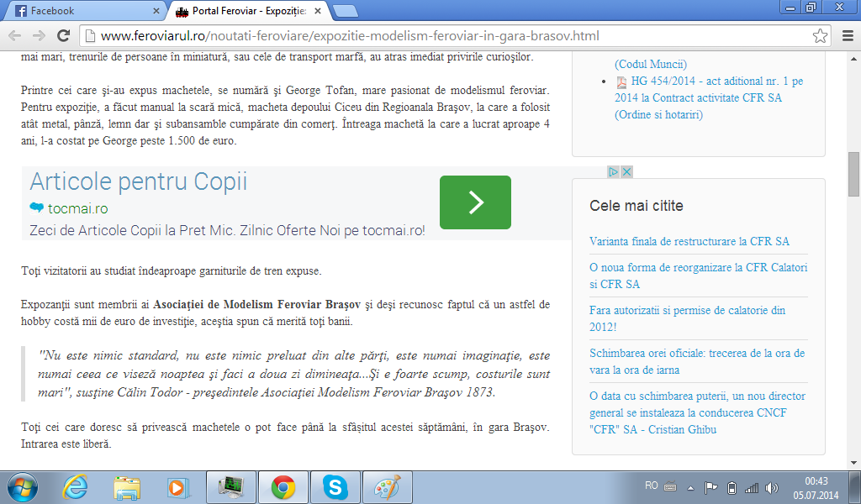Open Internet Explorer from the taskbar

click(x=76, y=486)
